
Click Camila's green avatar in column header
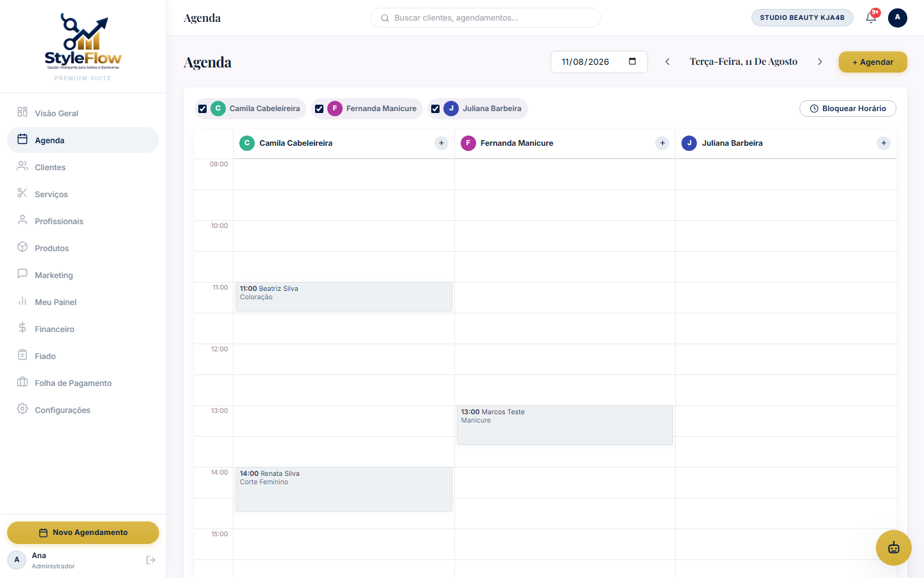(247, 143)
